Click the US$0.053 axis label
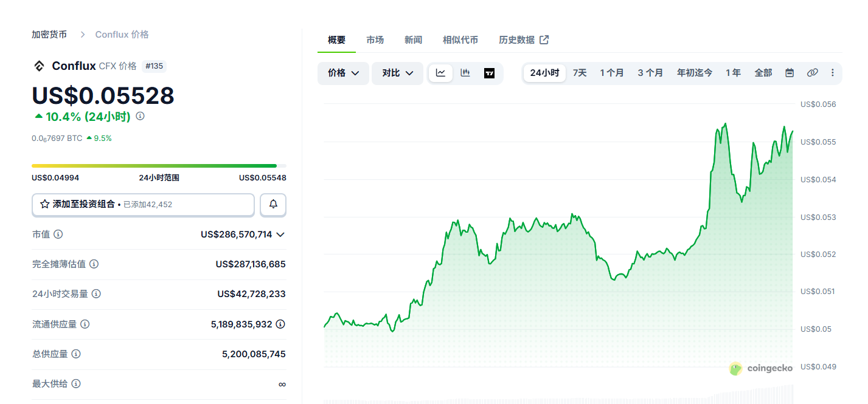 (x=818, y=217)
